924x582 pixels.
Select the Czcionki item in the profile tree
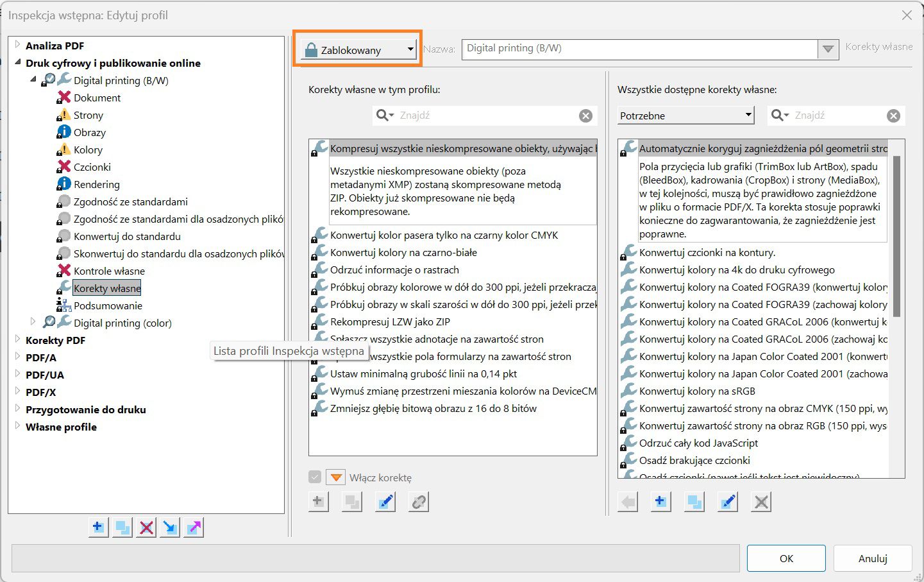92,167
